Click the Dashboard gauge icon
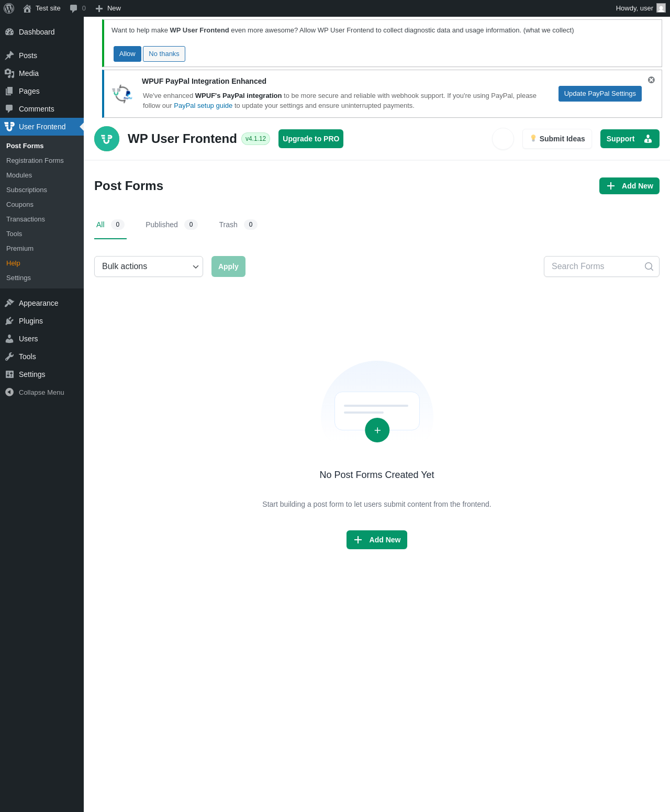The width and height of the screenshot is (670, 812). 9,32
